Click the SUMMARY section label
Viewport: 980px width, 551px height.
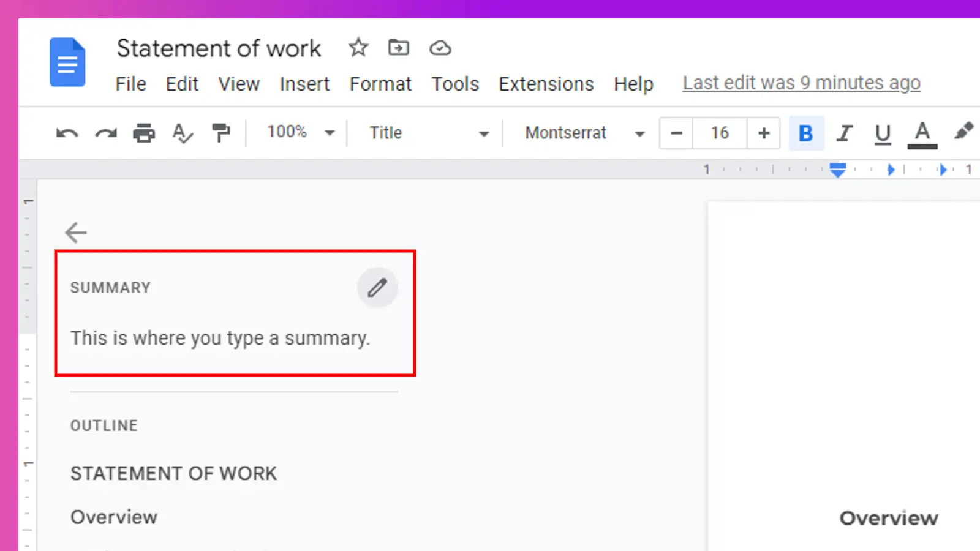[x=110, y=288]
